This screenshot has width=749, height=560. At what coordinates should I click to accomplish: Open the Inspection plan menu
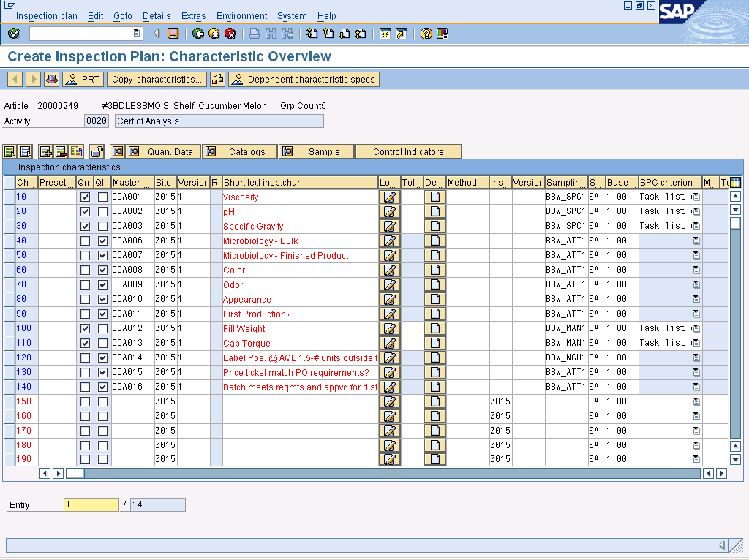click(46, 16)
